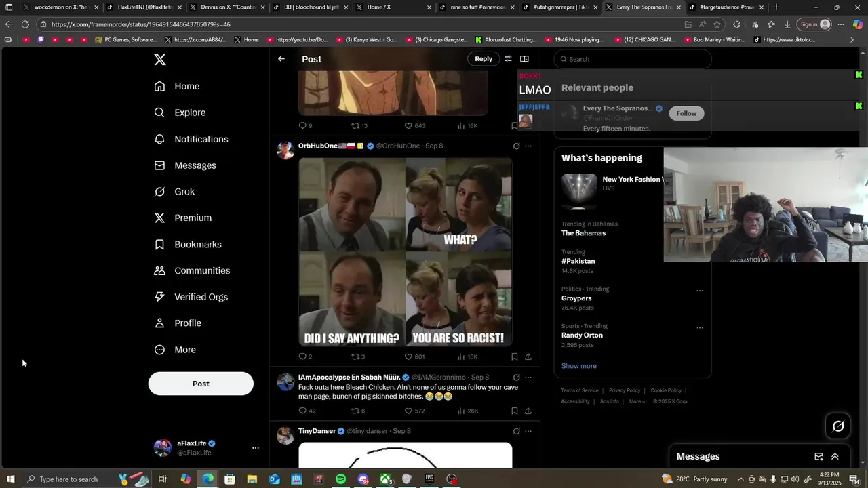The width and height of the screenshot is (868, 488).
Task: Open Bookmarks in the sidebar
Action: pos(188,244)
